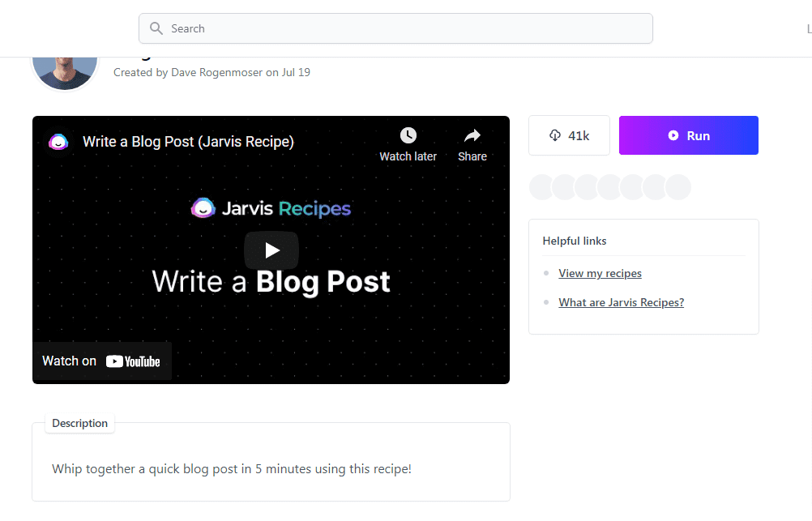This screenshot has height=521, width=812.
Task: Open the View my recipes link
Action: point(600,273)
